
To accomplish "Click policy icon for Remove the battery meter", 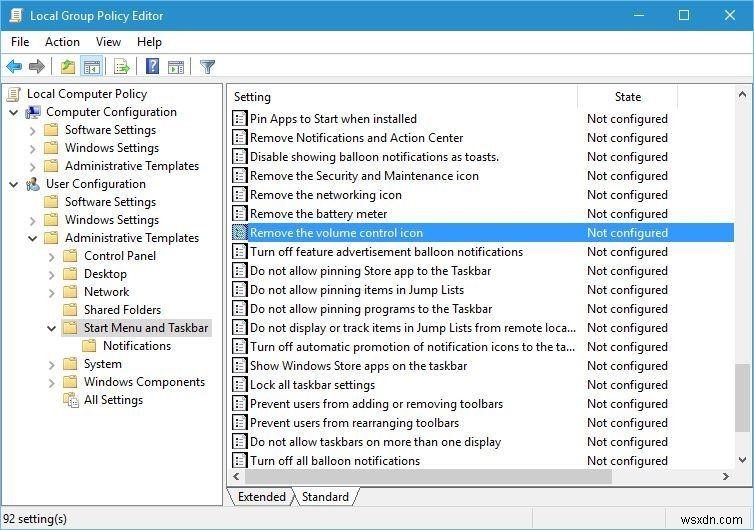I will [x=239, y=214].
